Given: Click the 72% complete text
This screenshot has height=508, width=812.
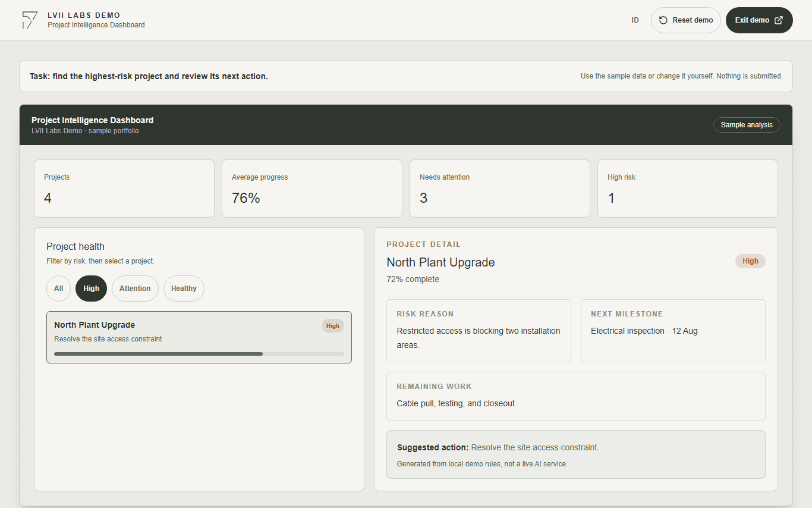Looking at the screenshot, I should (x=413, y=279).
